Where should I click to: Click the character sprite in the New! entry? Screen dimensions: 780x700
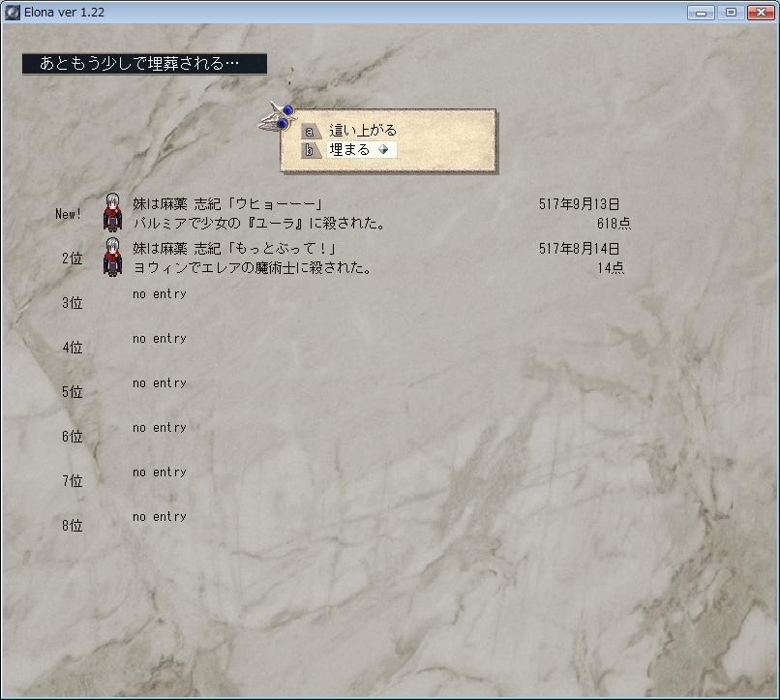click(113, 212)
